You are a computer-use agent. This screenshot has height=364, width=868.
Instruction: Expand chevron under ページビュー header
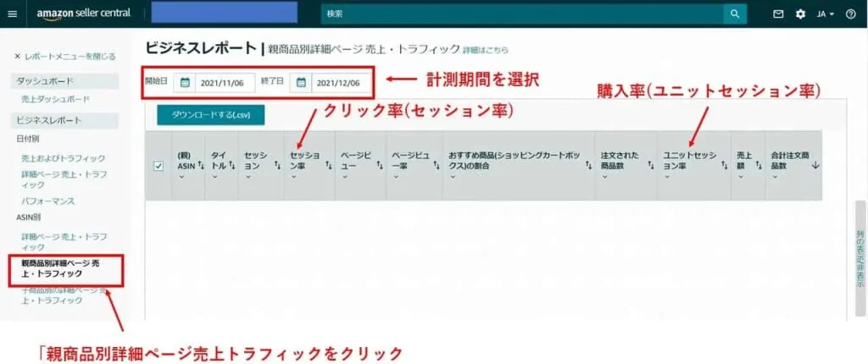coord(344,177)
